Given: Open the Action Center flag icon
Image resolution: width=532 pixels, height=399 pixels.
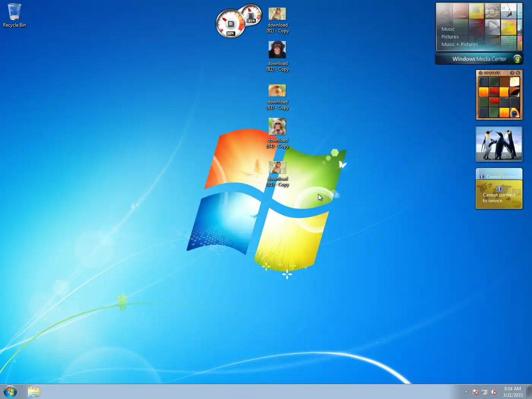Looking at the screenshot, I should pos(475,392).
